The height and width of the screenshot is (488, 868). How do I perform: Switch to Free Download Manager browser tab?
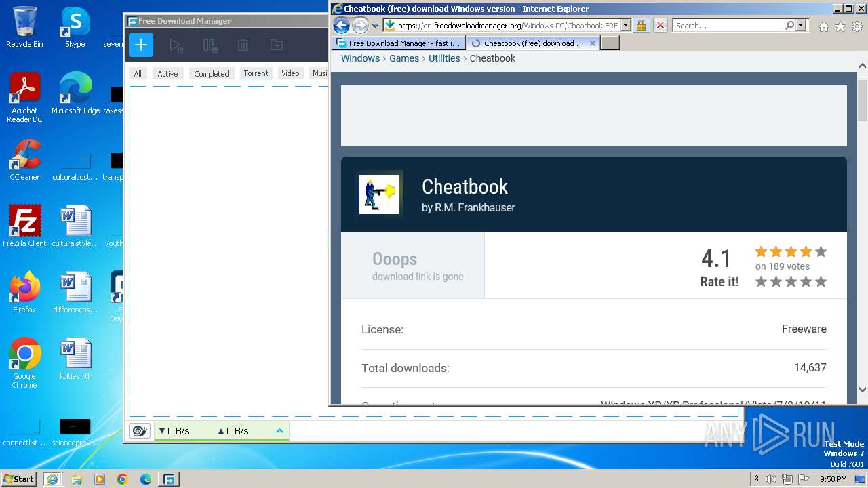click(399, 43)
